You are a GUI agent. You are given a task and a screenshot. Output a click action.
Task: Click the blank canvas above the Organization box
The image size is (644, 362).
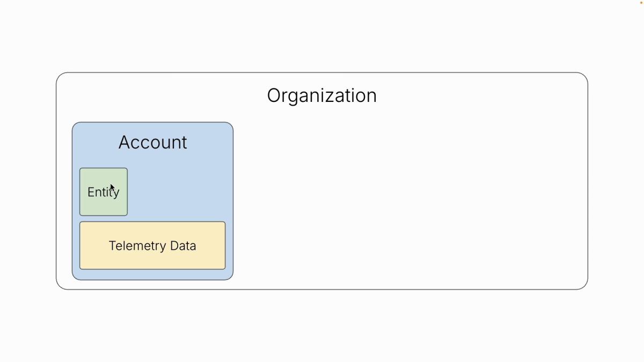(322, 38)
